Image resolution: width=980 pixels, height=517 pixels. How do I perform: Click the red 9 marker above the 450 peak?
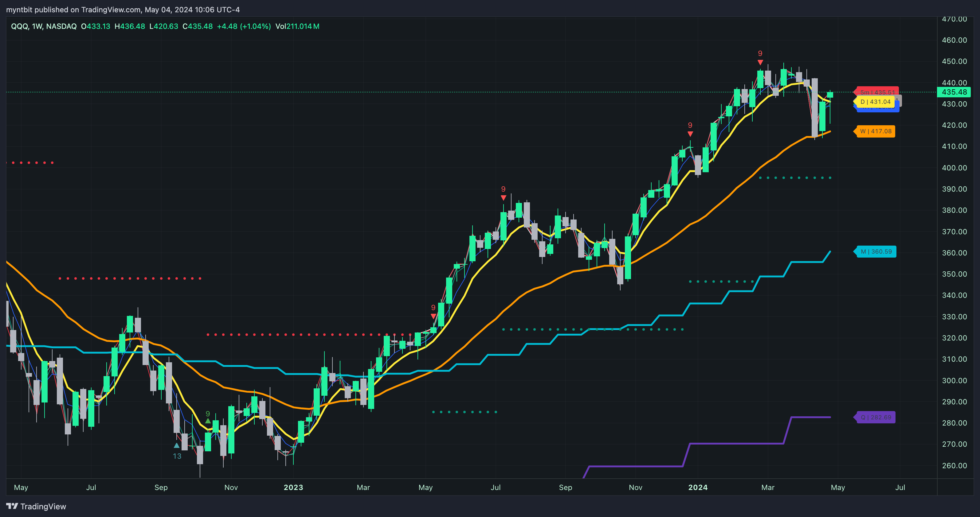pos(760,57)
